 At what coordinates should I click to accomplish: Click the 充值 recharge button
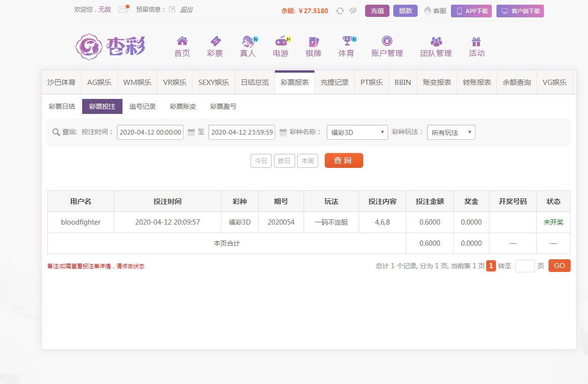point(377,11)
